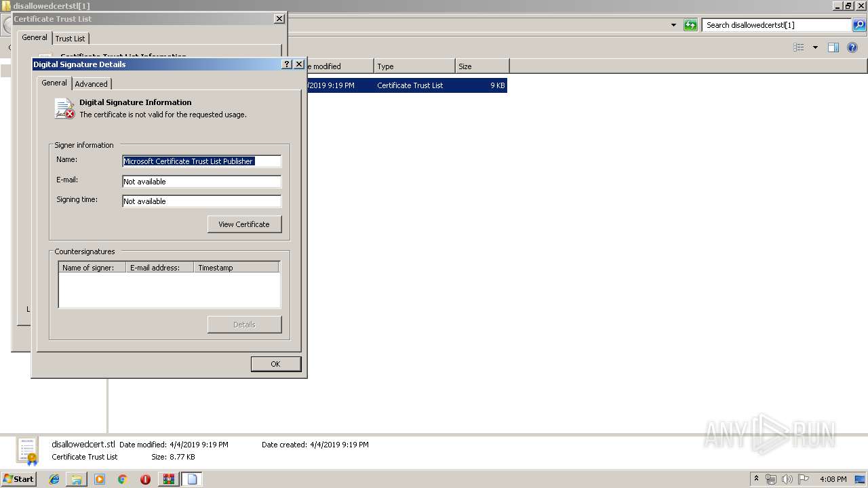Click the Timestamp column header
868x488 pixels.
(237, 268)
